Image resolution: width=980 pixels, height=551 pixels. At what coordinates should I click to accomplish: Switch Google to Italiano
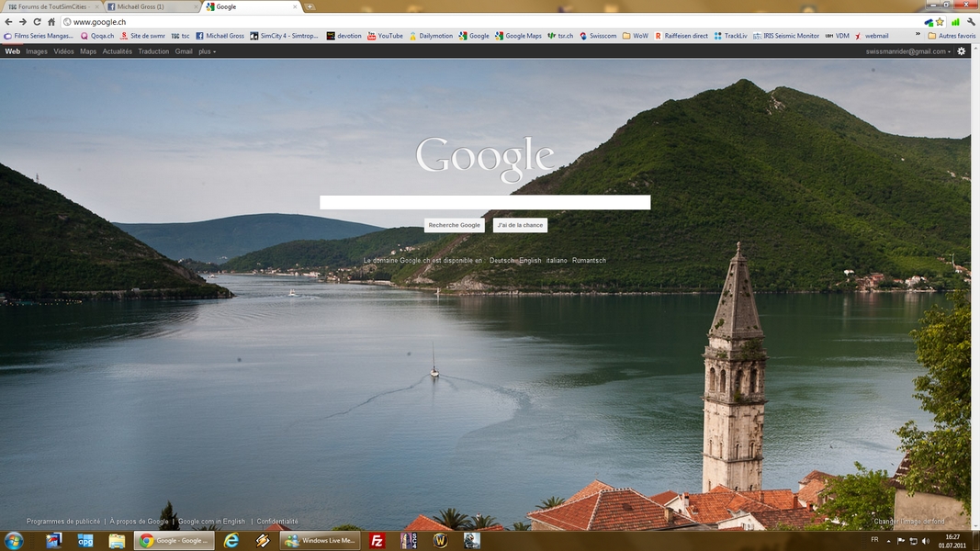click(557, 261)
